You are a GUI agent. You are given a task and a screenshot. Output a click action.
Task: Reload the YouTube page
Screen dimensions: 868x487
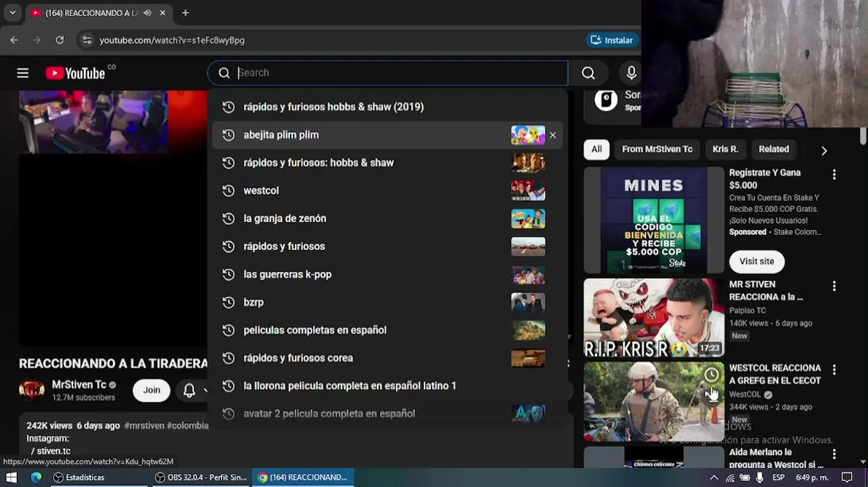[x=59, y=40]
